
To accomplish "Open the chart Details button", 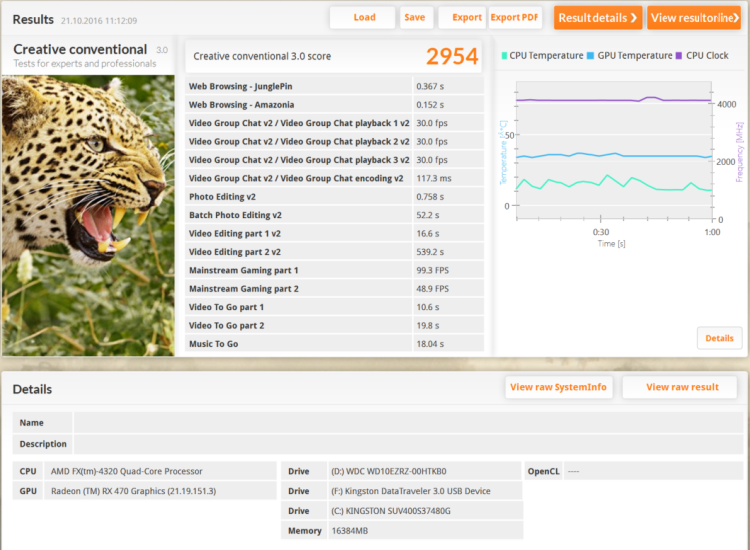I will tap(719, 338).
